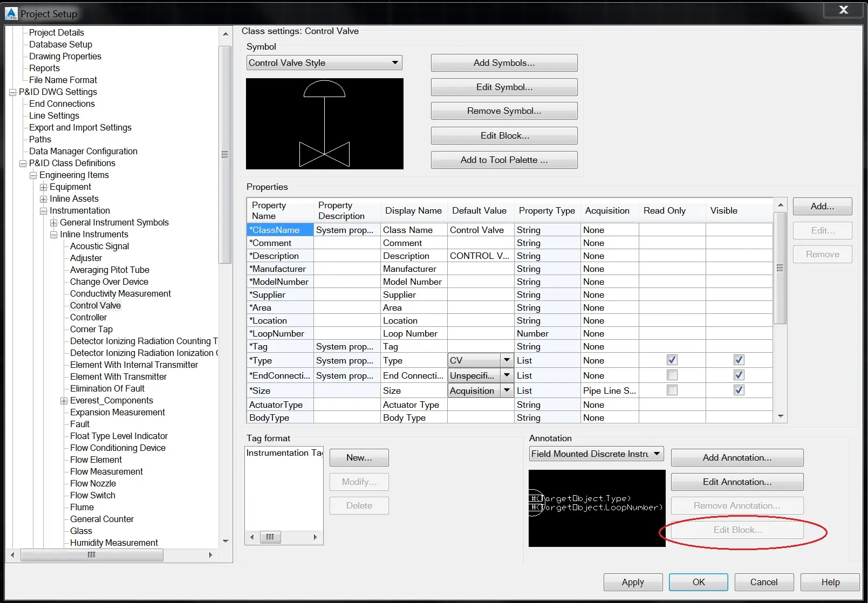Collapse the Engineering Items node
Image resolution: width=868 pixels, height=603 pixels.
[33, 175]
